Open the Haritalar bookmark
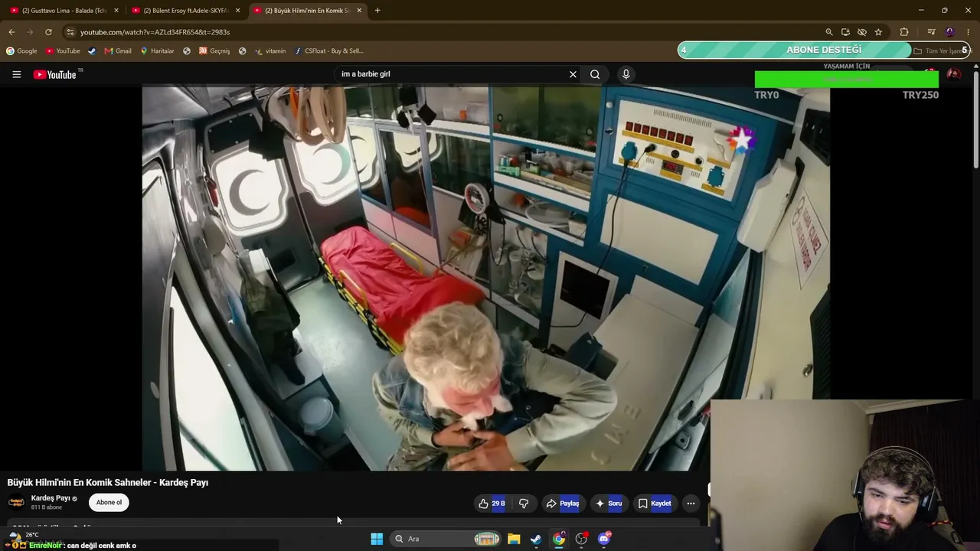The height and width of the screenshot is (551, 980). [157, 51]
